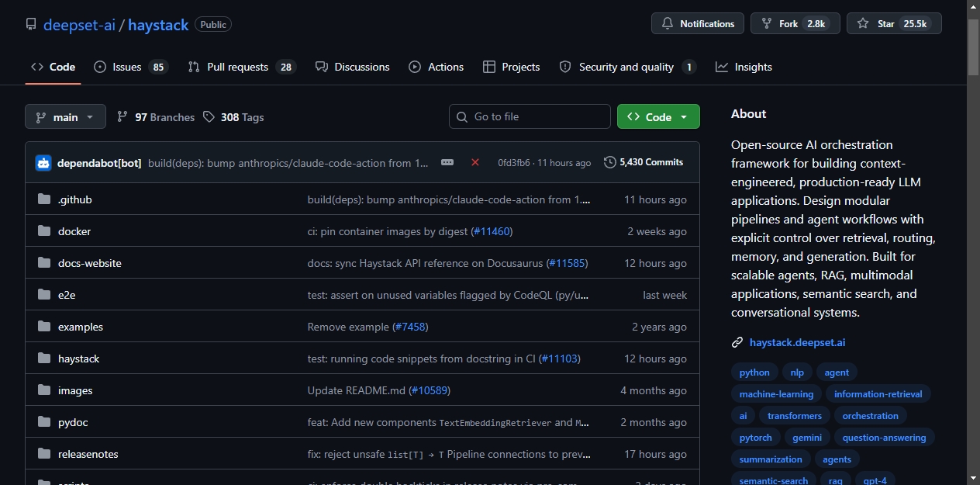Open the Insights tab
Screen dimensions: 980x485
coord(744,67)
